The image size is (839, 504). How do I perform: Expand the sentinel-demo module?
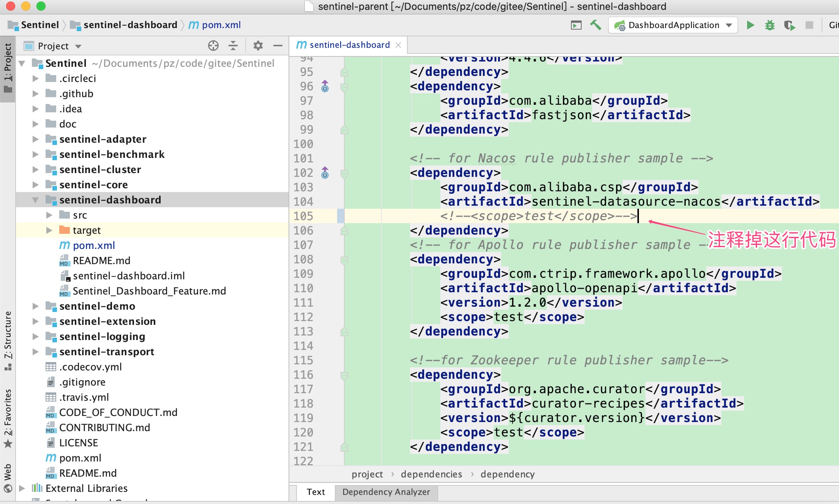pyautogui.click(x=35, y=306)
